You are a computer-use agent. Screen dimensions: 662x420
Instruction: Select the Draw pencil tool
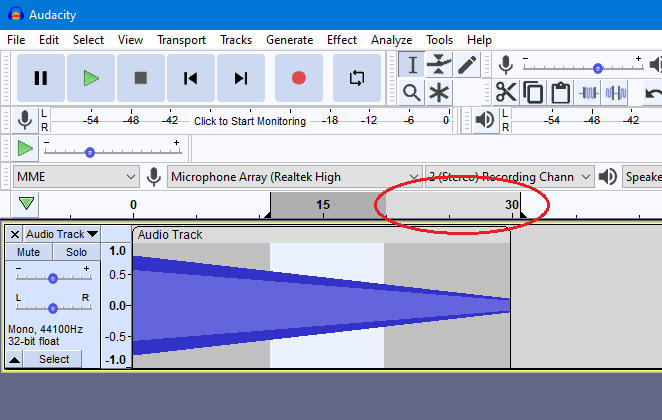(467, 65)
